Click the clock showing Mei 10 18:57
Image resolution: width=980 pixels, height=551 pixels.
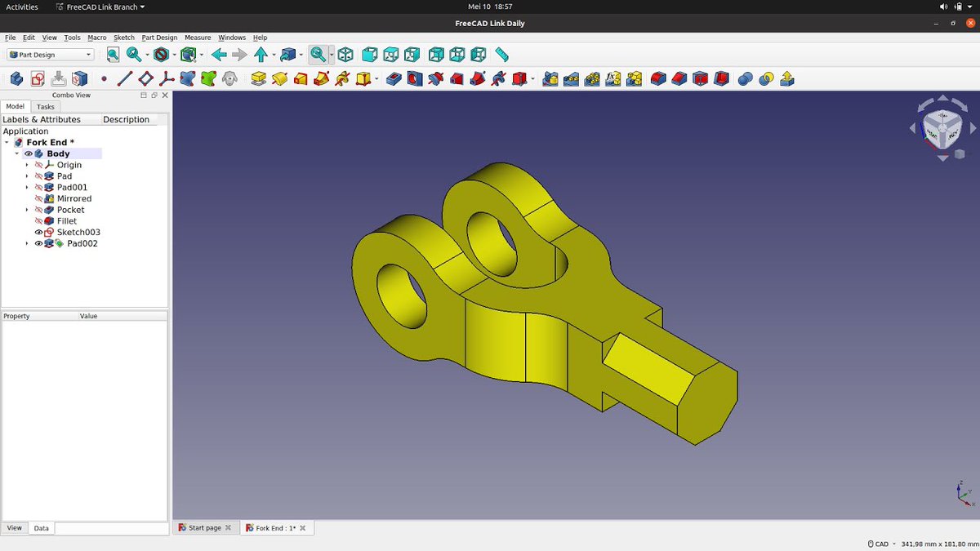coord(490,7)
